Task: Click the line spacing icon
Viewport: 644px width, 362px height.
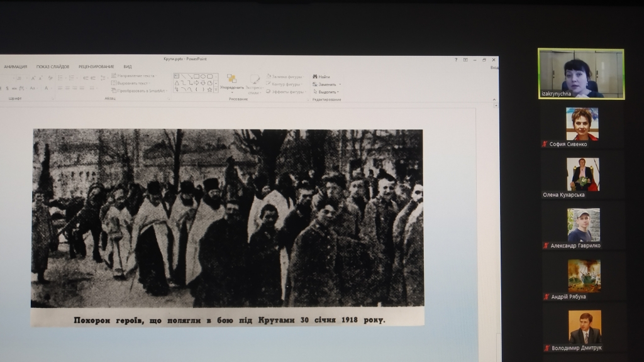Action: [103, 78]
